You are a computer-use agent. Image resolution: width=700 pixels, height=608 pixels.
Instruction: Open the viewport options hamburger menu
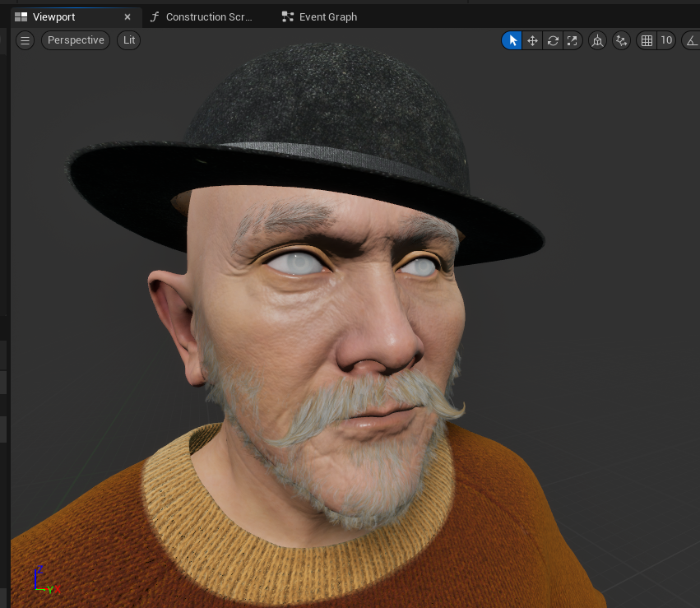click(x=25, y=40)
